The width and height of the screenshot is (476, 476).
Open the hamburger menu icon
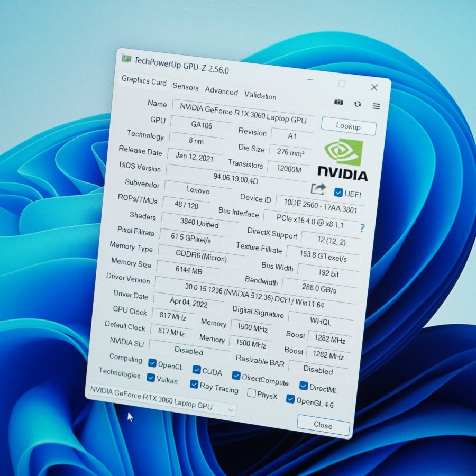pyautogui.click(x=376, y=106)
